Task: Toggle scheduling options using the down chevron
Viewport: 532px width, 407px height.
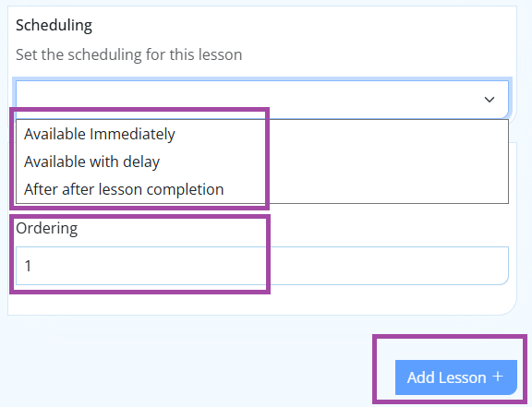Action: [490, 100]
